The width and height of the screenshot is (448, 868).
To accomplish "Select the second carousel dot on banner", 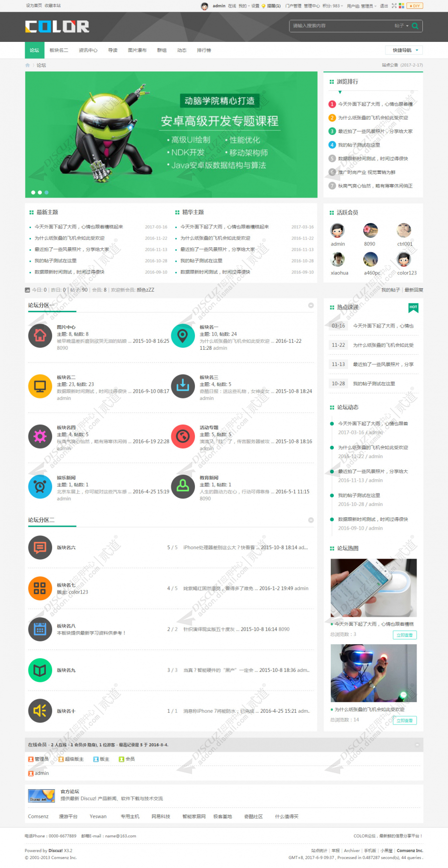I will (x=40, y=192).
